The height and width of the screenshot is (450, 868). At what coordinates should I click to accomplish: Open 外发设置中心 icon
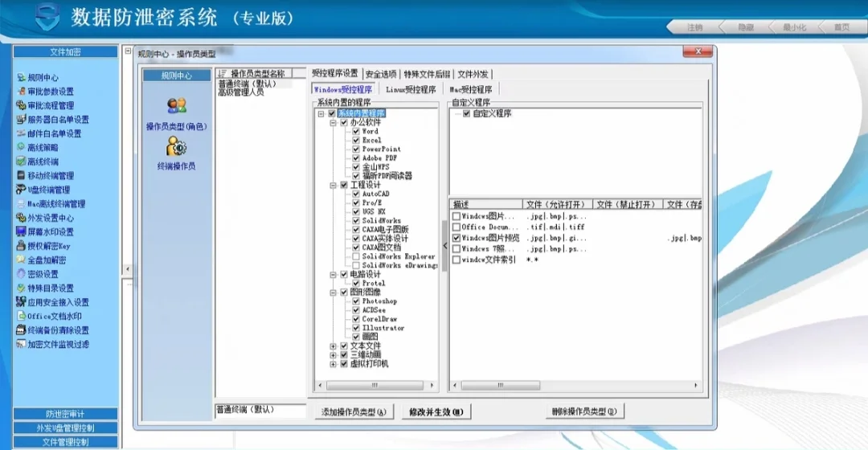tap(21, 218)
